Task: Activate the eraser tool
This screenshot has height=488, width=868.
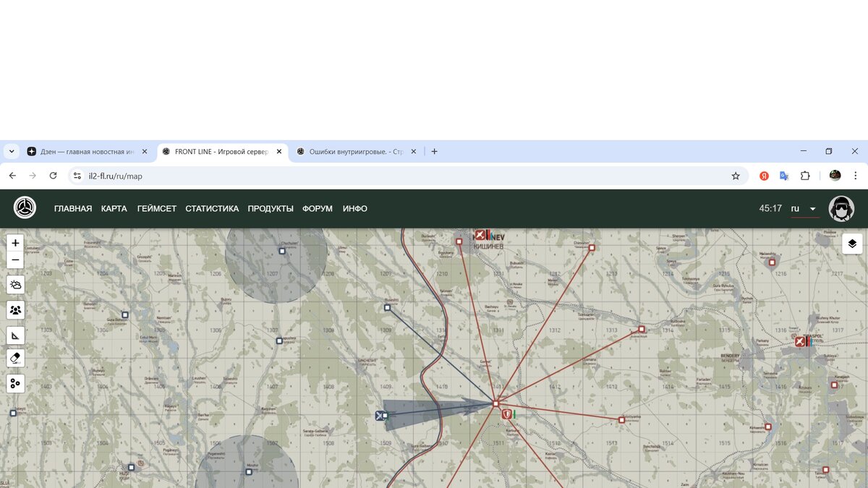Action: 15,358
